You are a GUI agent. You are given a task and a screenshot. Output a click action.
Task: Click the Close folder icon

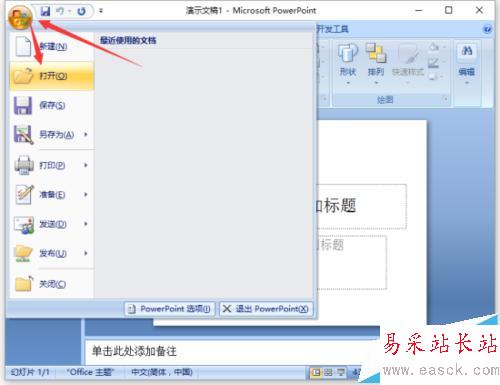24,284
